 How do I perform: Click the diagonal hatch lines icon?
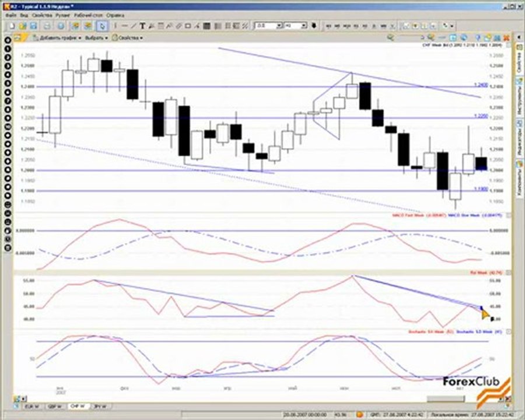pos(246,26)
